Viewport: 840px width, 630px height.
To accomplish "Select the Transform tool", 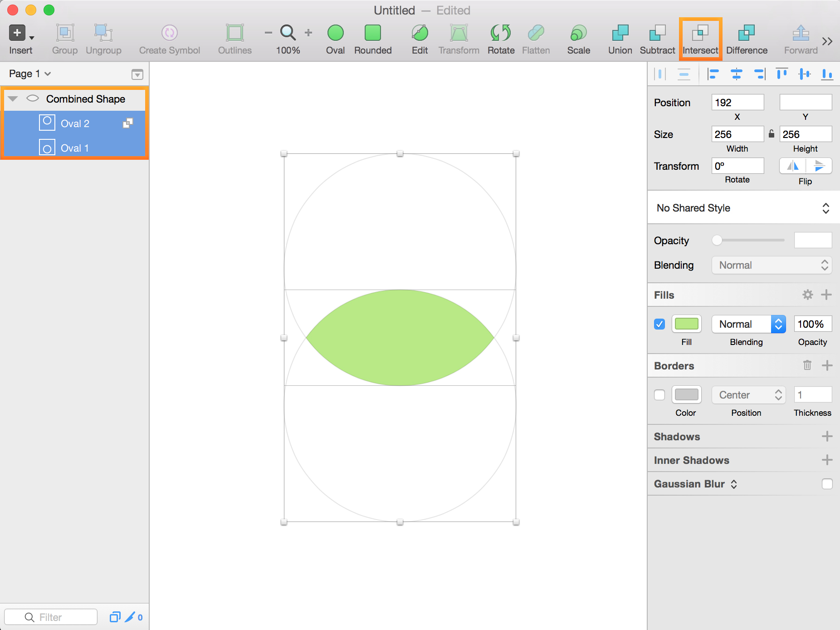I will [x=459, y=33].
